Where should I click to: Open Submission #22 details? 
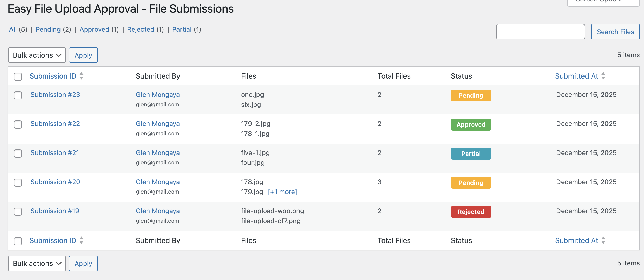tap(55, 124)
